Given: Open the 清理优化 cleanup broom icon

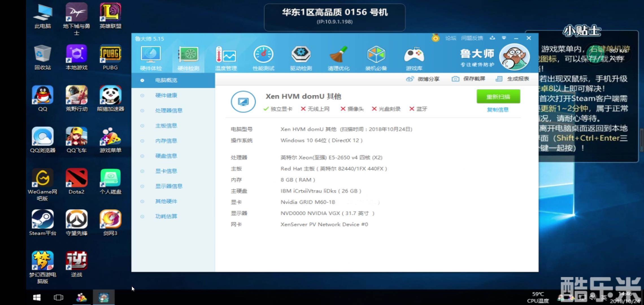Looking at the screenshot, I should (338, 55).
